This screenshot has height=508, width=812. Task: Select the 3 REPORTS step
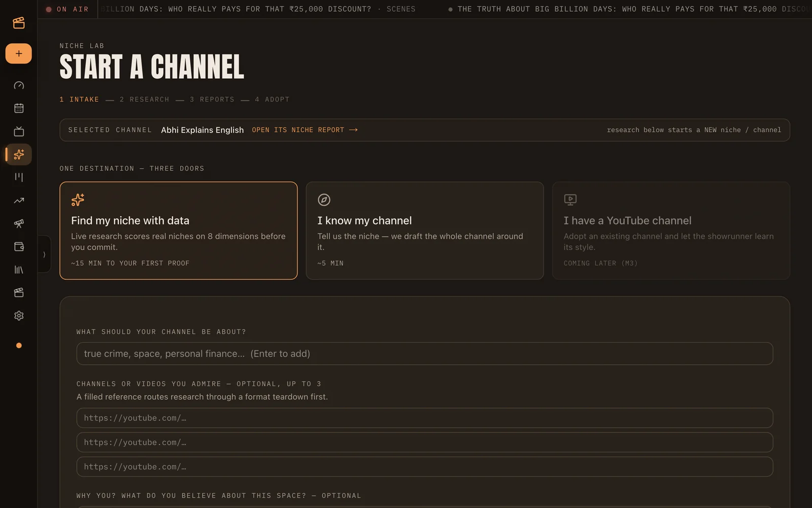point(212,100)
